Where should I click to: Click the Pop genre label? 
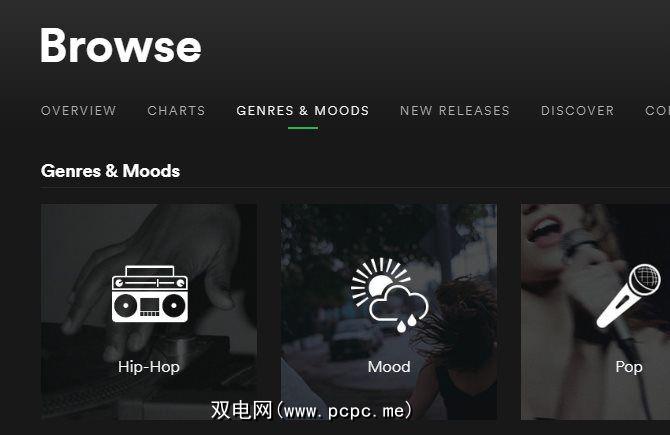tap(629, 367)
